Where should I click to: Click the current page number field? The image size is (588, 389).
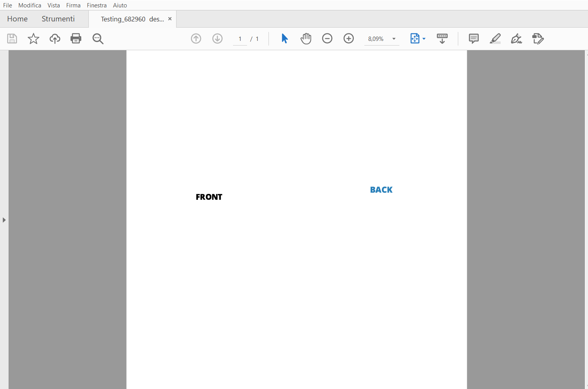(x=240, y=39)
